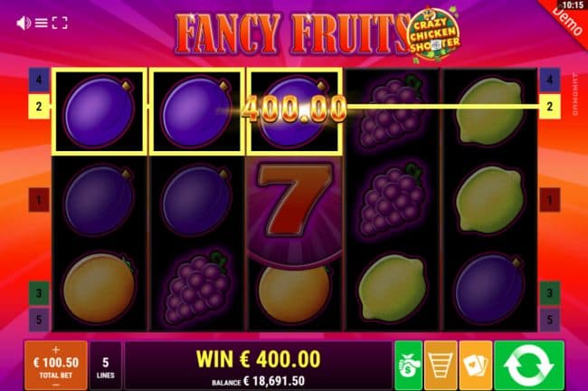The height and width of the screenshot is (391, 588).
Task: Open the ladder gamble feature
Action: click(x=441, y=365)
